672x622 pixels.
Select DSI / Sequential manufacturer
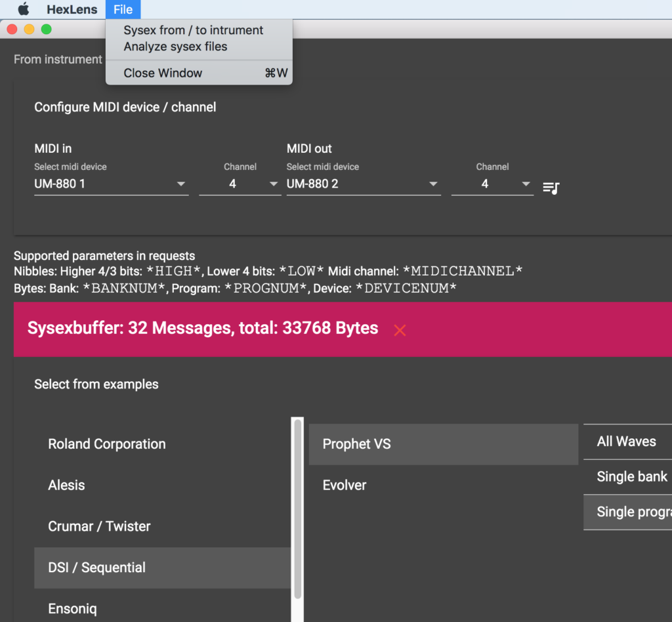pyautogui.click(x=162, y=567)
